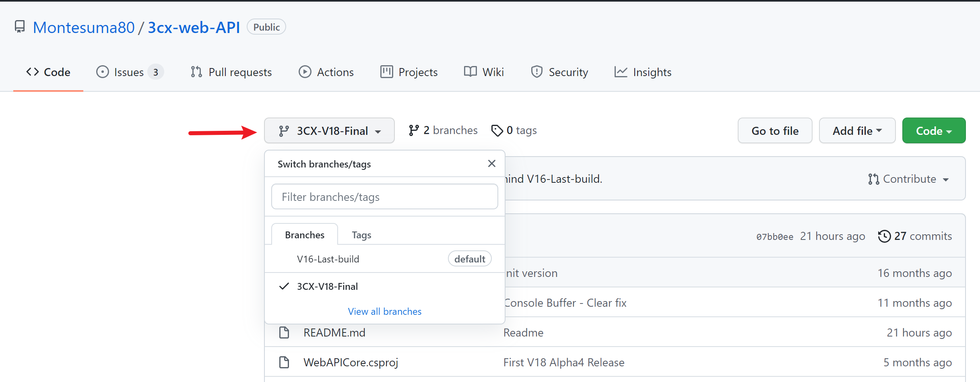This screenshot has height=382, width=980.
Task: Focus the Filter branches/tags input field
Action: (385, 197)
